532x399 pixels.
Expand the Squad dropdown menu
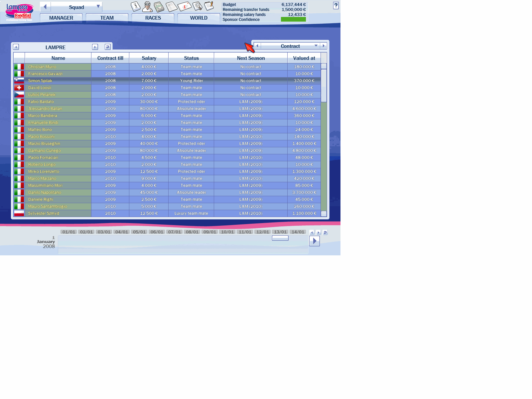pyautogui.click(x=98, y=7)
